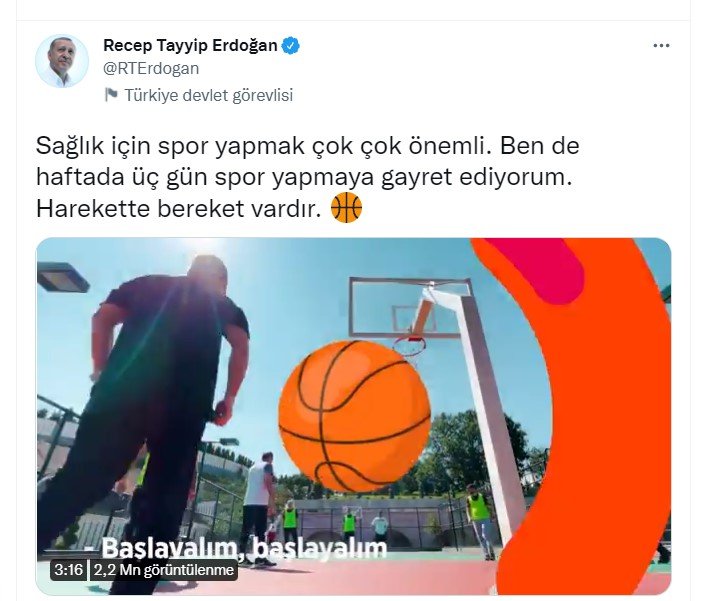Click the blue verified badge icon
This screenshot has width=715, height=601.
click(290, 46)
